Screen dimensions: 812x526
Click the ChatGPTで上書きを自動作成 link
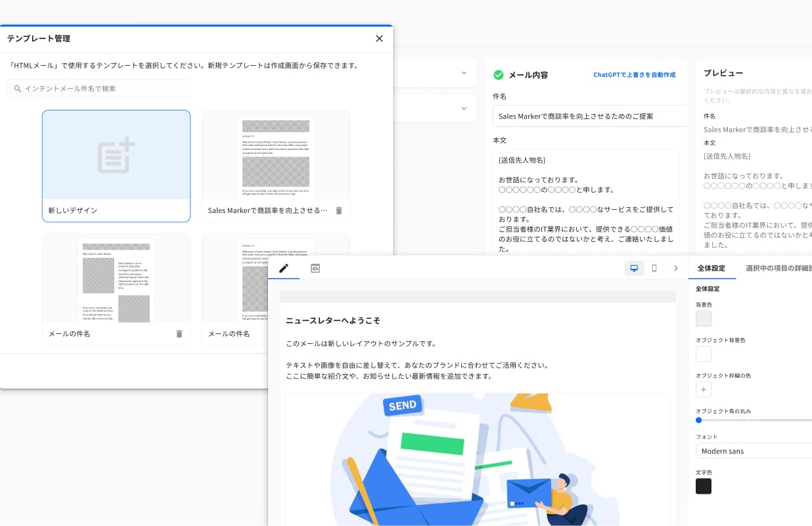[x=634, y=75]
